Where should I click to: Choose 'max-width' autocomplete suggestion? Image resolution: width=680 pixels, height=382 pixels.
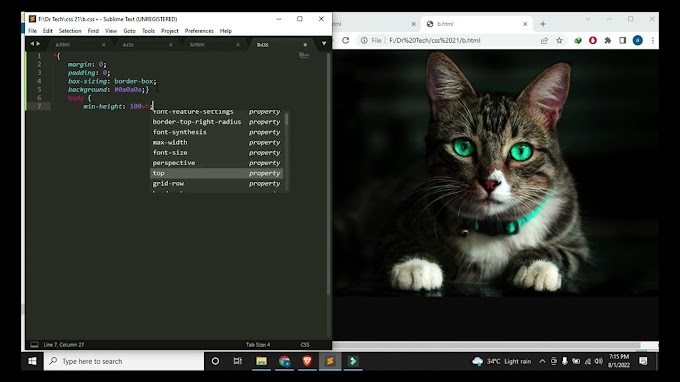click(x=216, y=142)
